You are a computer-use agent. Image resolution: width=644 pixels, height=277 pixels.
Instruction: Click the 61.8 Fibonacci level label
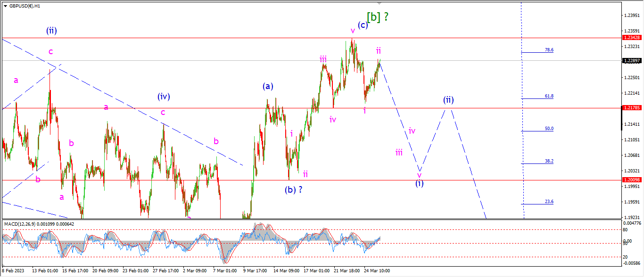(549, 96)
